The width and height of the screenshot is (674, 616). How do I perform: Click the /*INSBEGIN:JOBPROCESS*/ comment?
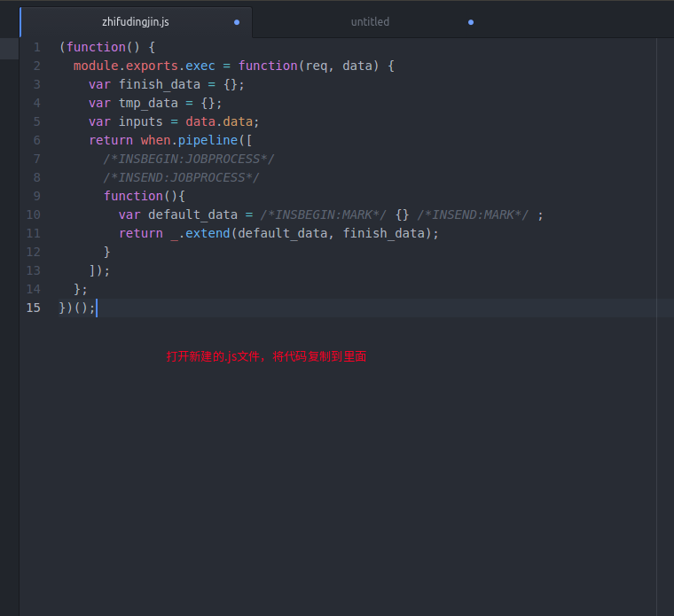pos(189,159)
